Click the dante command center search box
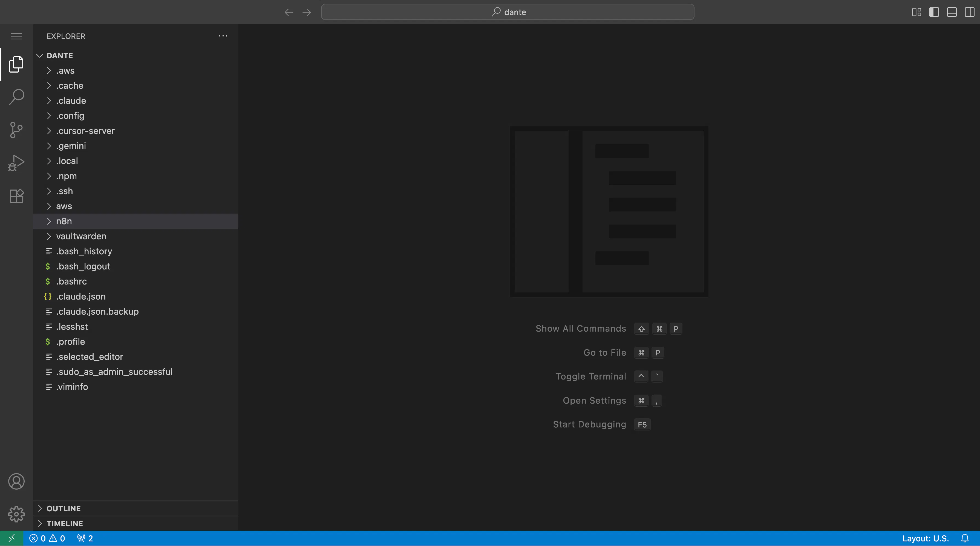Screen dimensions: 980x546 pos(508,12)
